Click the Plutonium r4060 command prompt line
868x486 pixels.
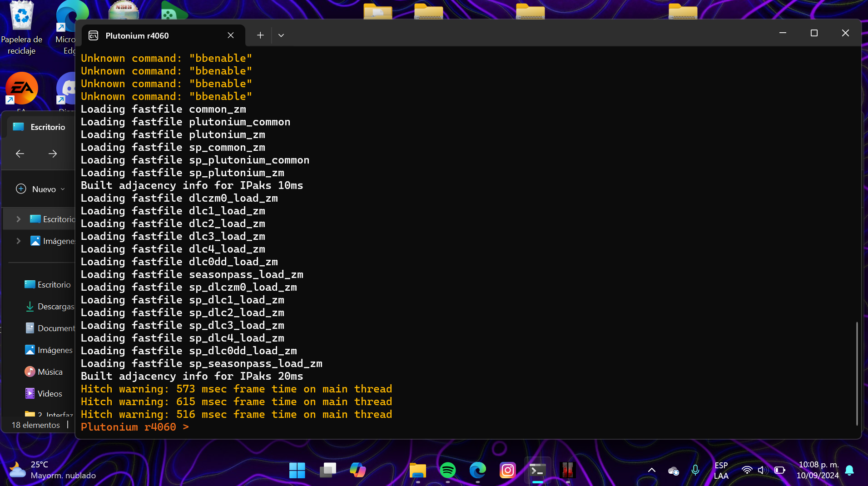click(x=135, y=427)
